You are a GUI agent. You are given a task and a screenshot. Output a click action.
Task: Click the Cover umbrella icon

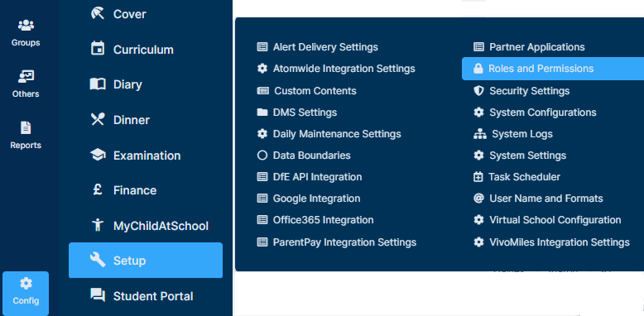point(98,14)
